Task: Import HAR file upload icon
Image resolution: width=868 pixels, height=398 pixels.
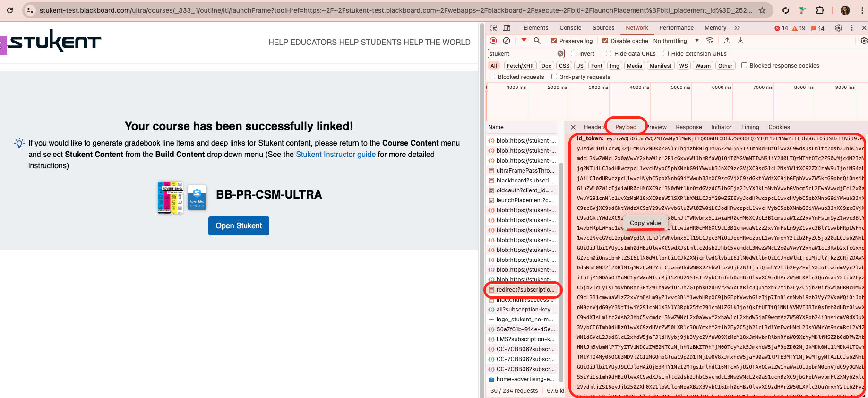Action: pos(727,41)
